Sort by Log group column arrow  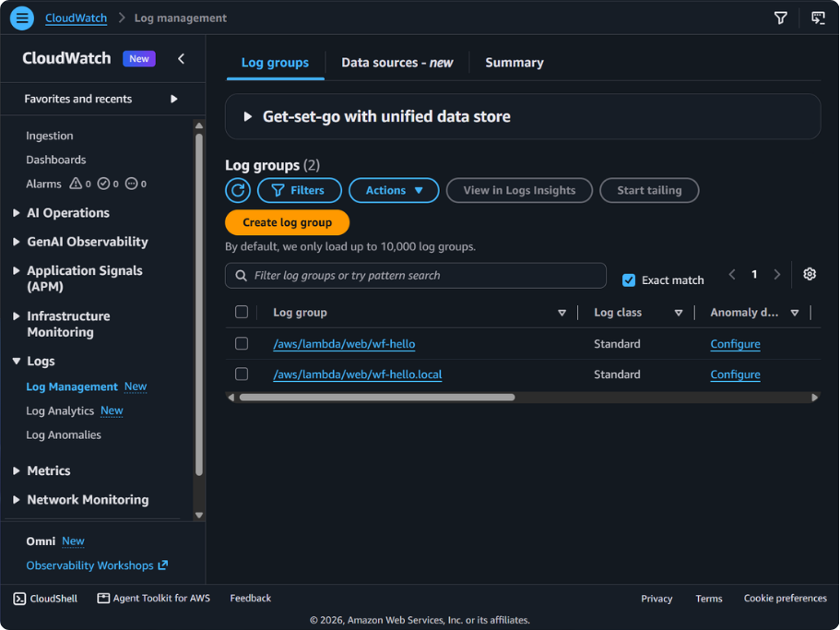point(562,313)
